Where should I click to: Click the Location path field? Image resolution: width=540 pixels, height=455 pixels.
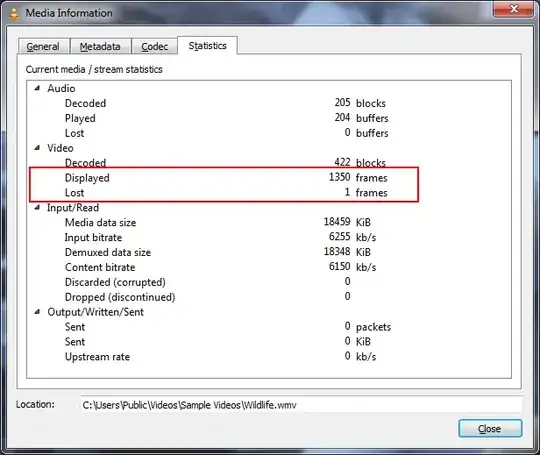tap(302, 405)
